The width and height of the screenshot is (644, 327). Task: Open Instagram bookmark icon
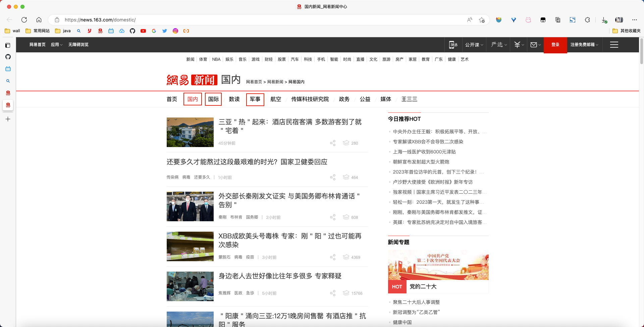coord(175,31)
